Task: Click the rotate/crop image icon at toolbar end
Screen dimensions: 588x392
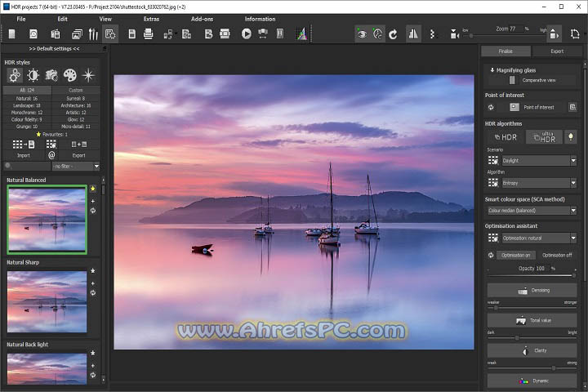Action: [x=574, y=34]
